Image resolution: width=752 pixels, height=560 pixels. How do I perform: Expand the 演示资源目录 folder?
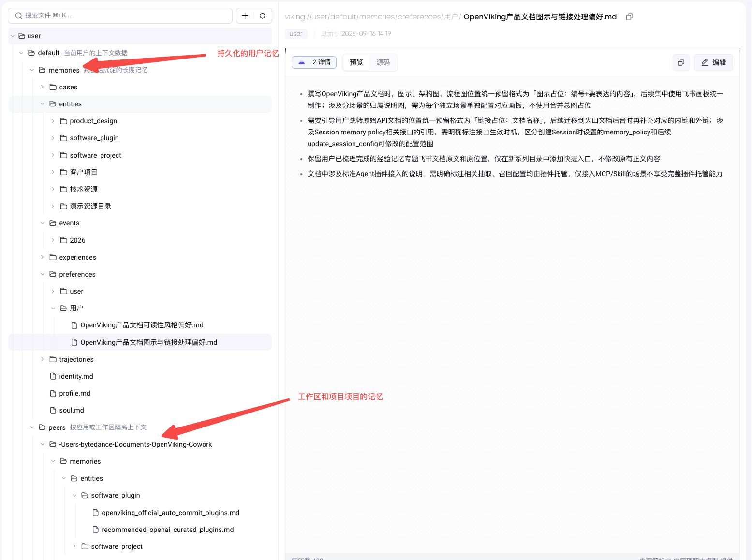tap(53, 206)
